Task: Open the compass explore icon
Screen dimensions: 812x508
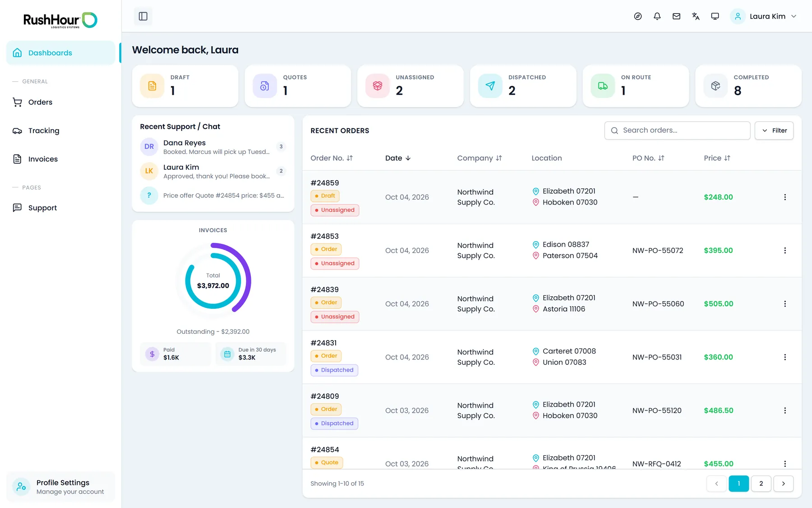Action: [x=638, y=16]
